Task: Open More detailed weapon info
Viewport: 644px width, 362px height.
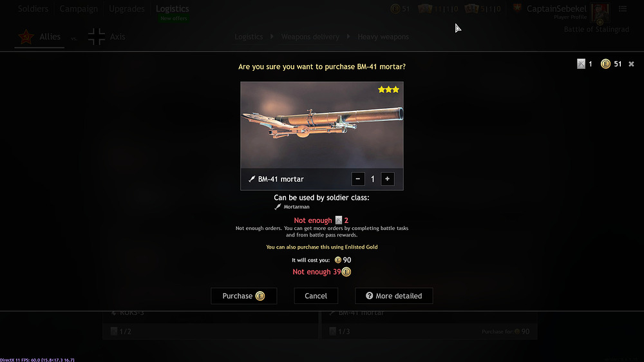Action: click(x=394, y=296)
